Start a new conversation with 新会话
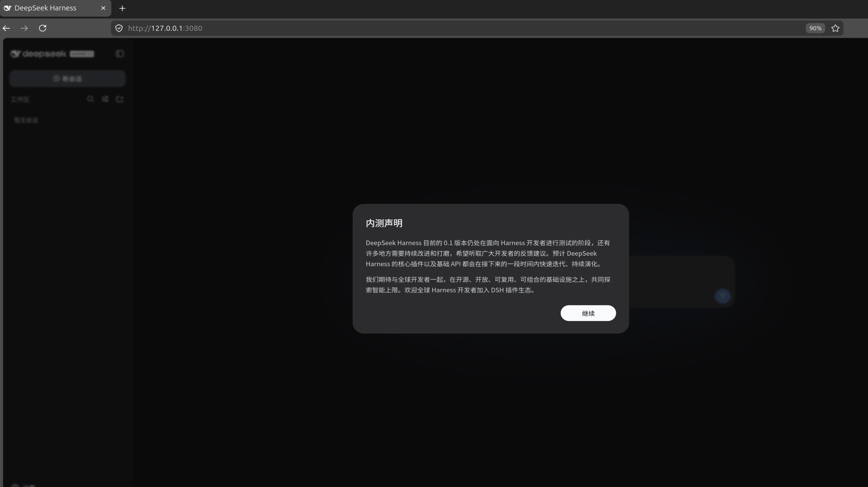The height and width of the screenshot is (487, 868). pos(67,79)
